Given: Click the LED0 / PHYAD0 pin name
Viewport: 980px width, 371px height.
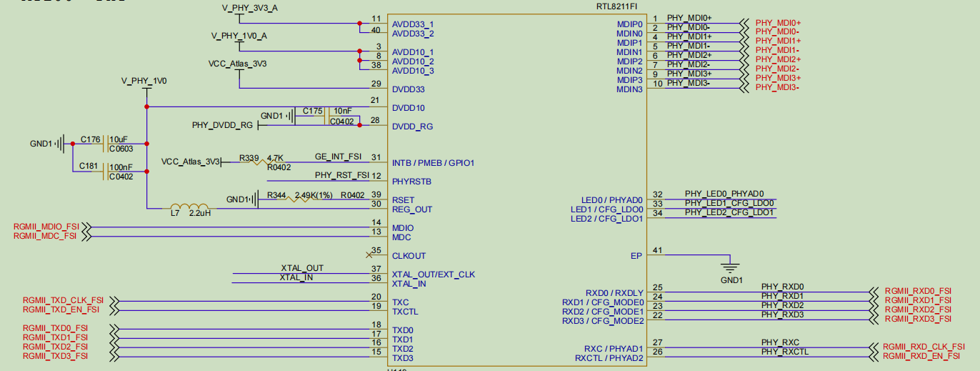Looking at the screenshot, I should (x=612, y=200).
